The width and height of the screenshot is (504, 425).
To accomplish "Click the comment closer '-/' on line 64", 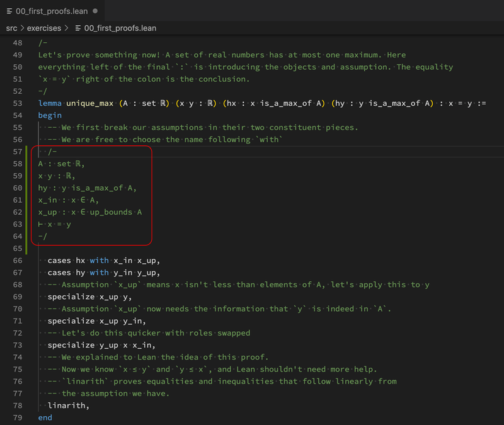I will click(43, 237).
